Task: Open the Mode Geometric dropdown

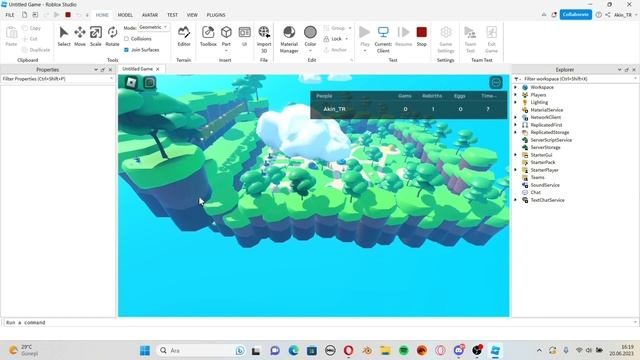Action: point(153,27)
